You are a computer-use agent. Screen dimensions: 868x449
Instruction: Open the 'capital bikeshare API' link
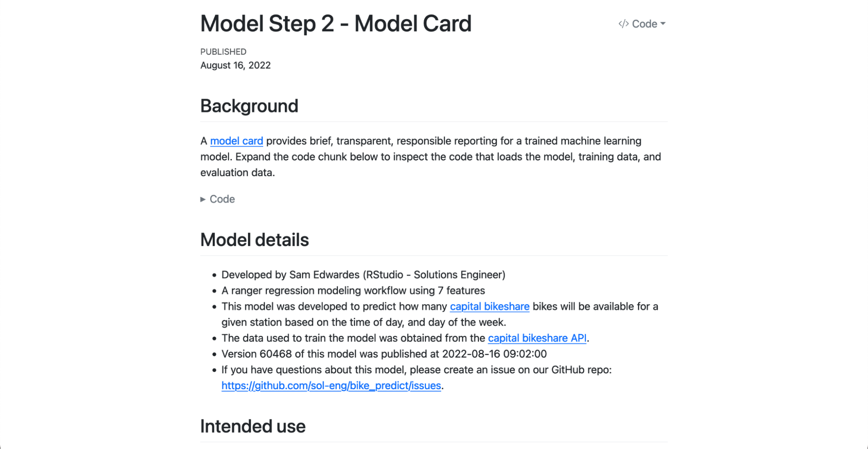[x=537, y=338]
